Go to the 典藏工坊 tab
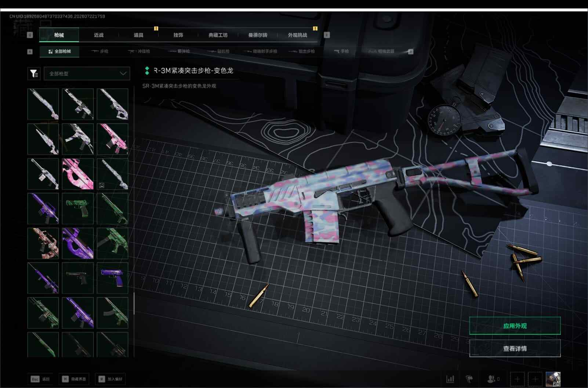The width and height of the screenshot is (588, 388). click(x=218, y=35)
